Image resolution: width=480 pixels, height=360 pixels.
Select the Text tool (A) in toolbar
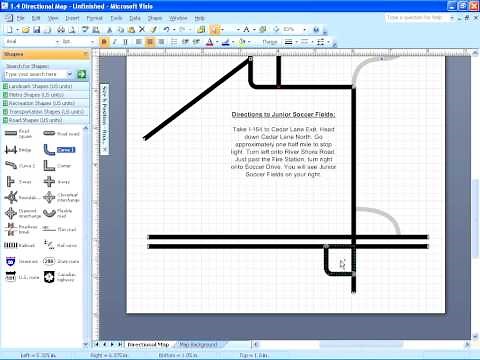(246, 30)
